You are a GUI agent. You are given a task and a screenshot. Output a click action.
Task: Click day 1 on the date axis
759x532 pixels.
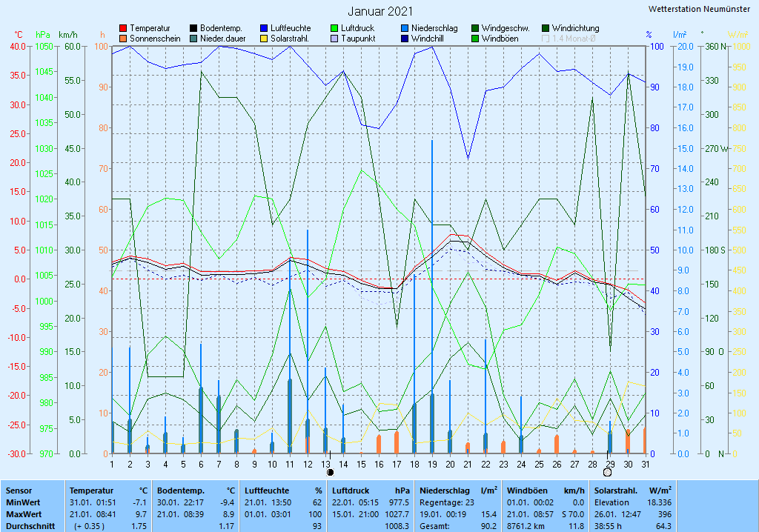tap(113, 465)
